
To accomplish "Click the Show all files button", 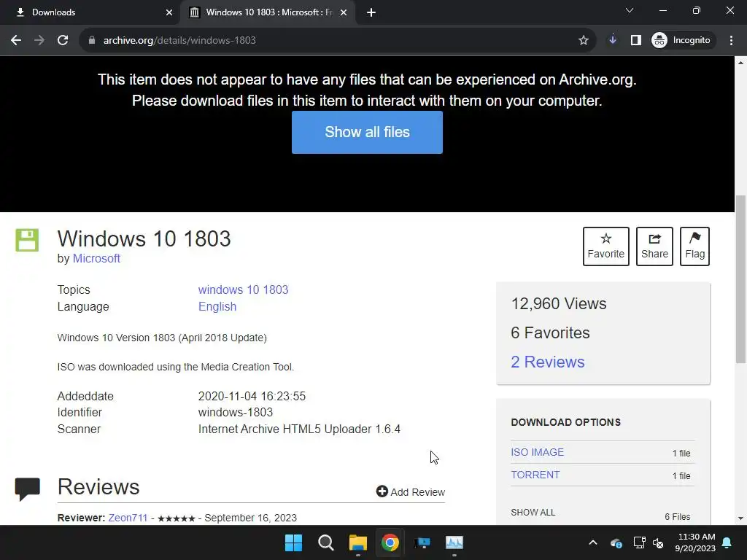I will click(x=368, y=133).
